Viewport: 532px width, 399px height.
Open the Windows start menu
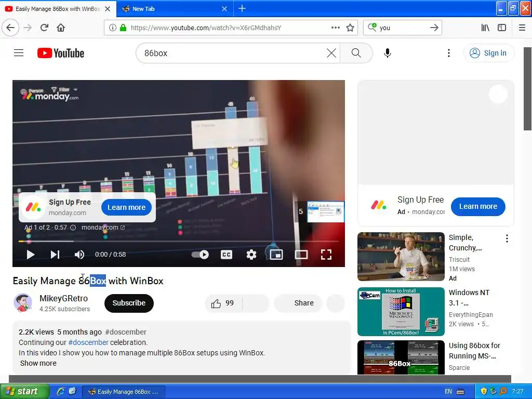coord(24,391)
